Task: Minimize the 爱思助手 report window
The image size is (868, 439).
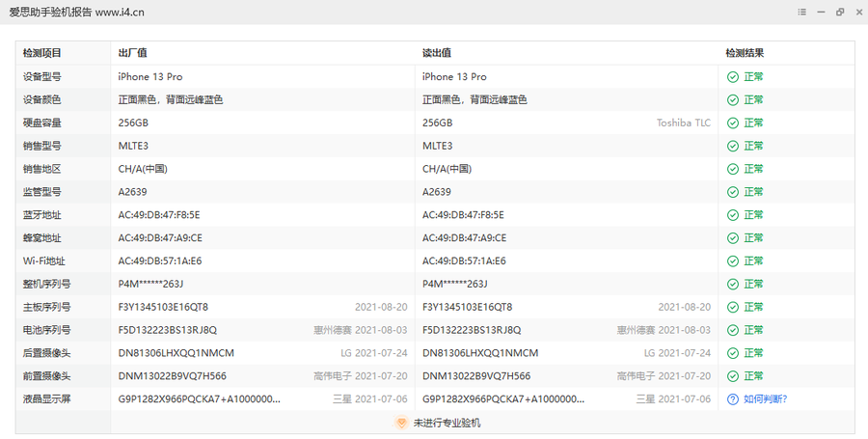Action: (821, 12)
